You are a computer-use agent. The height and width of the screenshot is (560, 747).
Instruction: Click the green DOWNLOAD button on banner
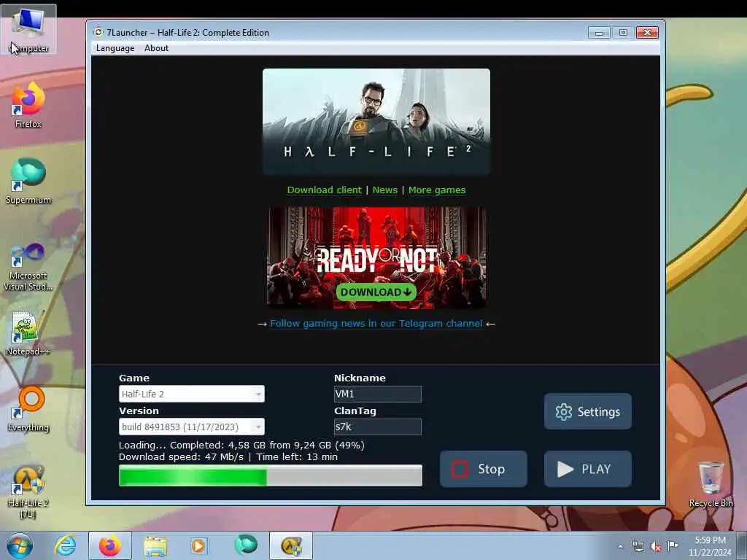pyautogui.click(x=376, y=292)
